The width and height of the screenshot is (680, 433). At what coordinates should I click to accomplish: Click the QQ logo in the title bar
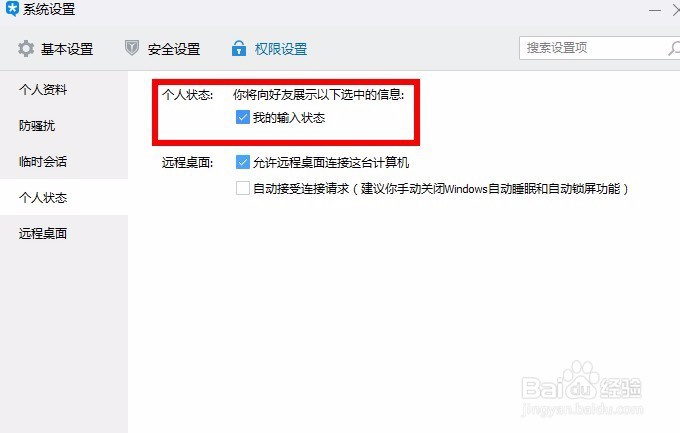tap(12, 9)
